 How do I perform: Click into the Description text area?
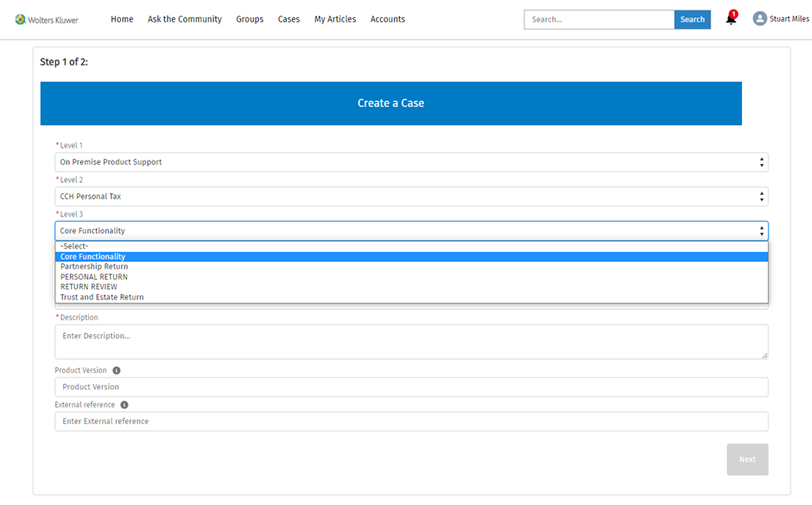click(x=412, y=342)
